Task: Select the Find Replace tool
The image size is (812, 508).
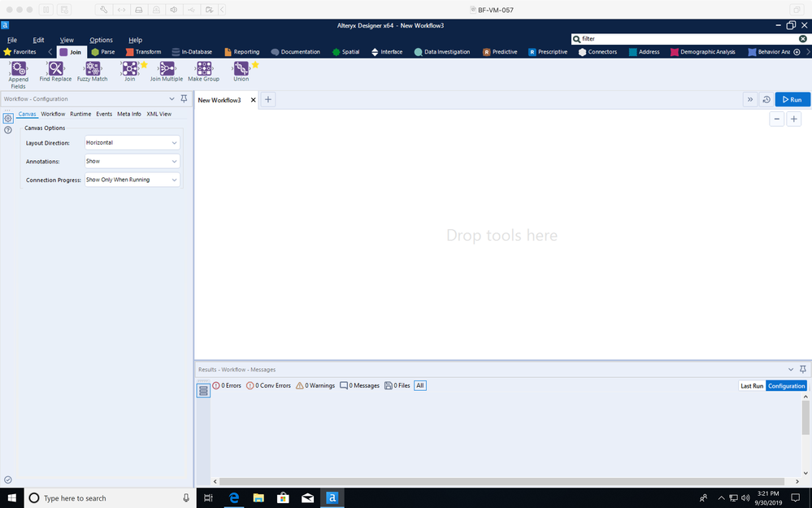Action: pos(55,72)
